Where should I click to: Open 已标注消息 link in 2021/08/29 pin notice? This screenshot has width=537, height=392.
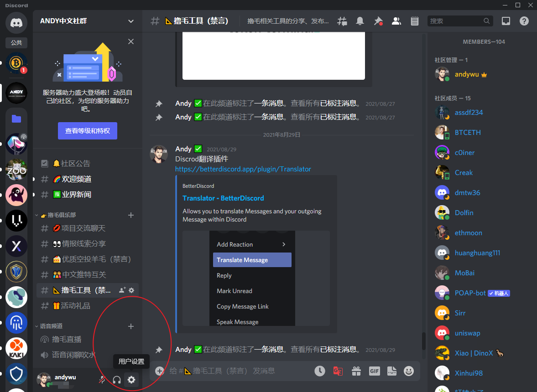tap(338, 349)
